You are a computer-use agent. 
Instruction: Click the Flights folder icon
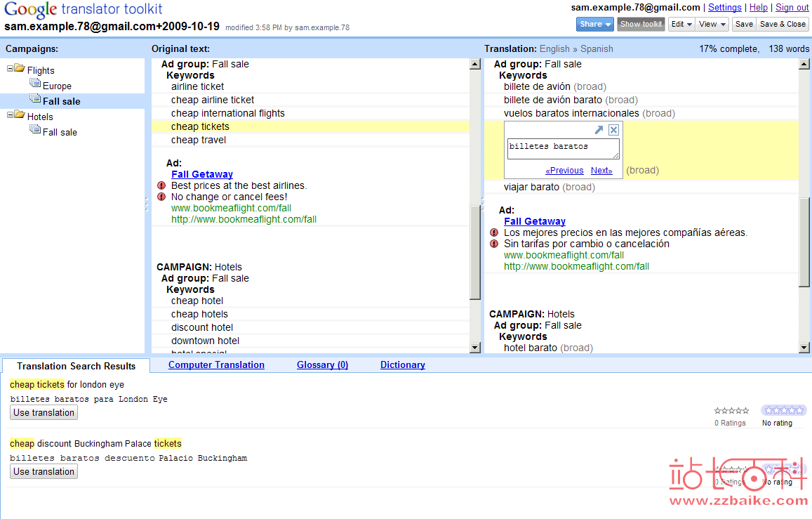pyautogui.click(x=20, y=68)
